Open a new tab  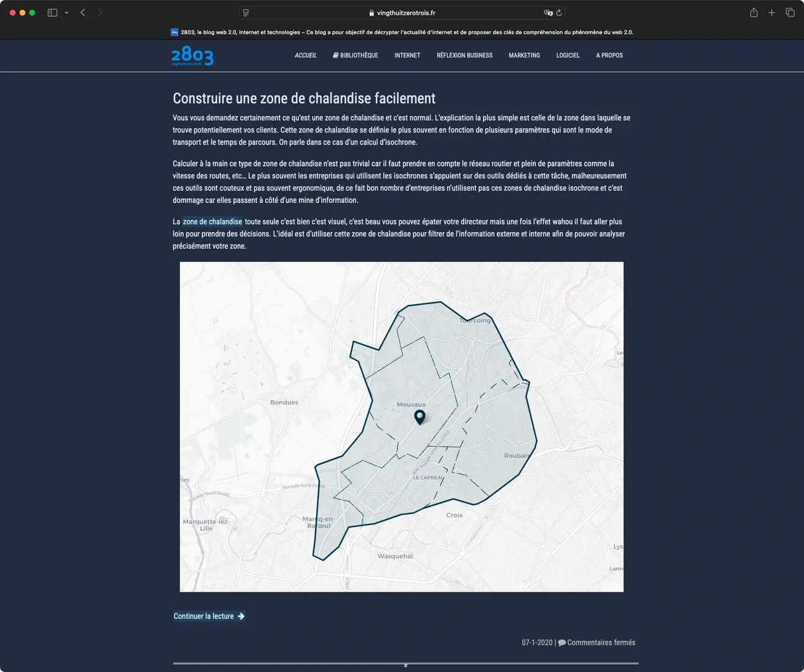point(772,12)
